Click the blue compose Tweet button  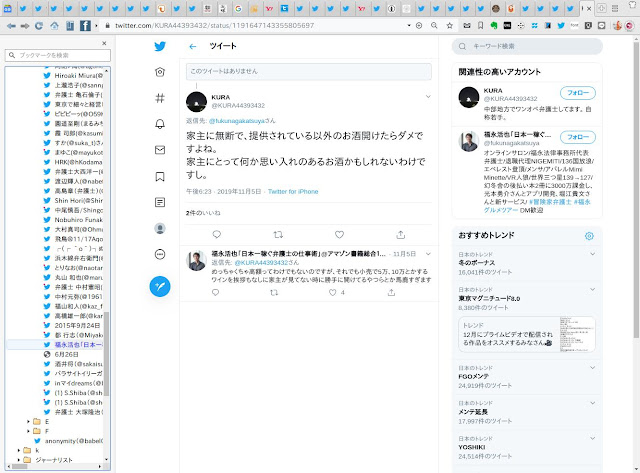[x=160, y=286]
